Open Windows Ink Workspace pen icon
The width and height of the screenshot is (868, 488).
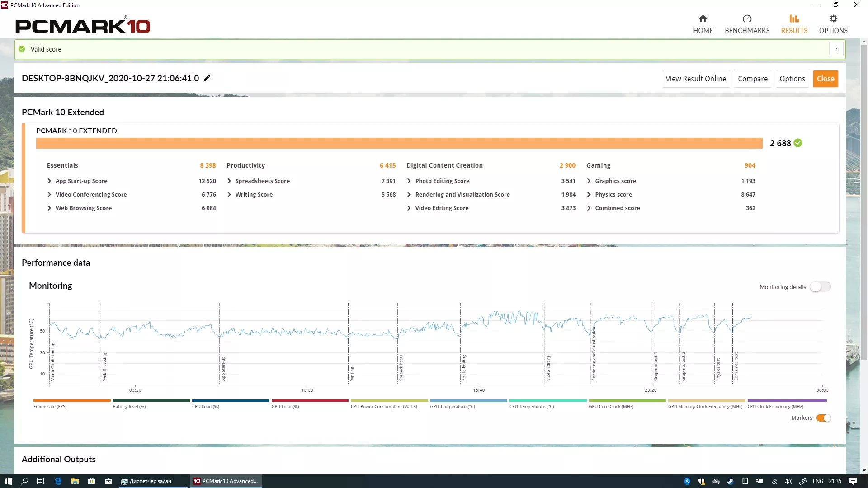[803, 481]
